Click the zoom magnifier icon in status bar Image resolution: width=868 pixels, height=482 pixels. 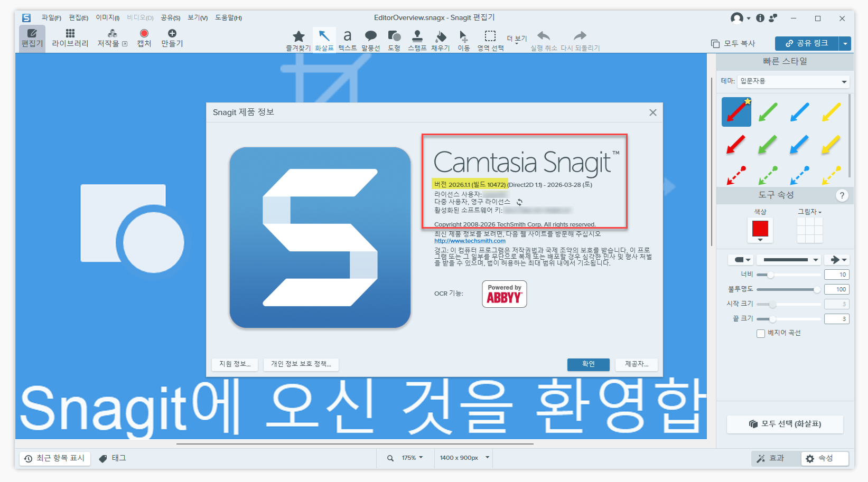pos(390,458)
